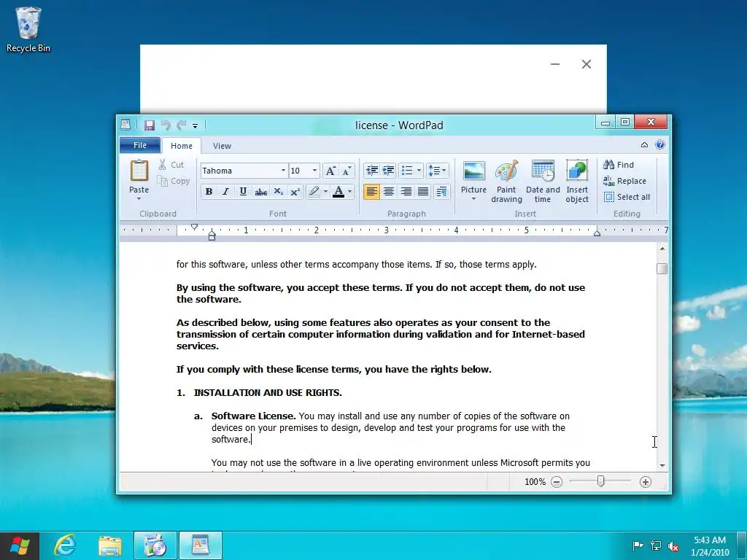The width and height of the screenshot is (747, 560).
Task: Switch to the View tab
Action: click(222, 146)
